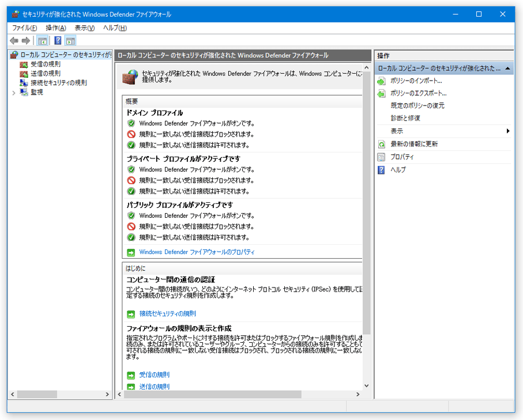Select the 送信の規則 node in tree
The image size is (523, 420).
46,73
